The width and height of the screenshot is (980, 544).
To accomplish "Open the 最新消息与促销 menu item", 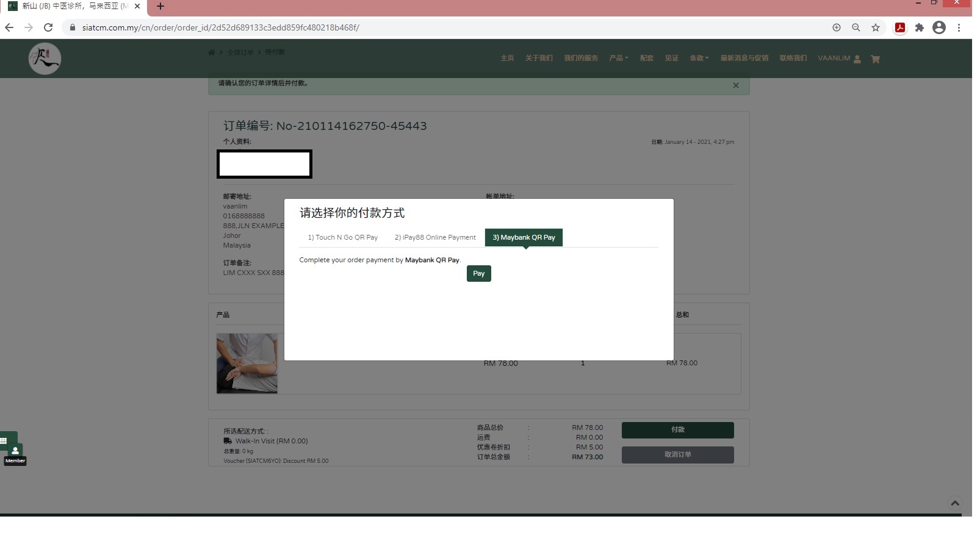I will coord(744,58).
